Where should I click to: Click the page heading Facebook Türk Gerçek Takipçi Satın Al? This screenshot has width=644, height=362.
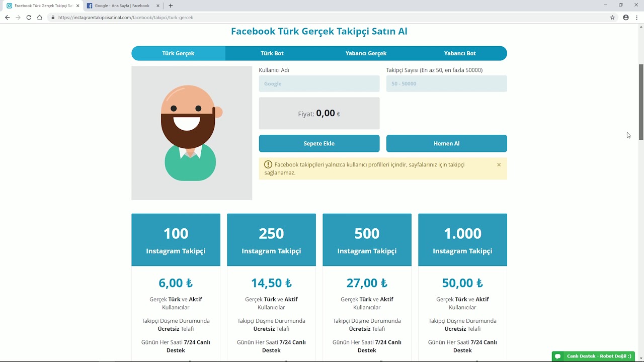pos(319,31)
